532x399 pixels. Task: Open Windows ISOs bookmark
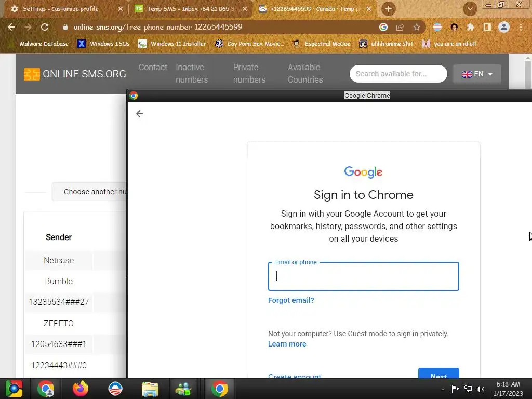[x=103, y=44]
